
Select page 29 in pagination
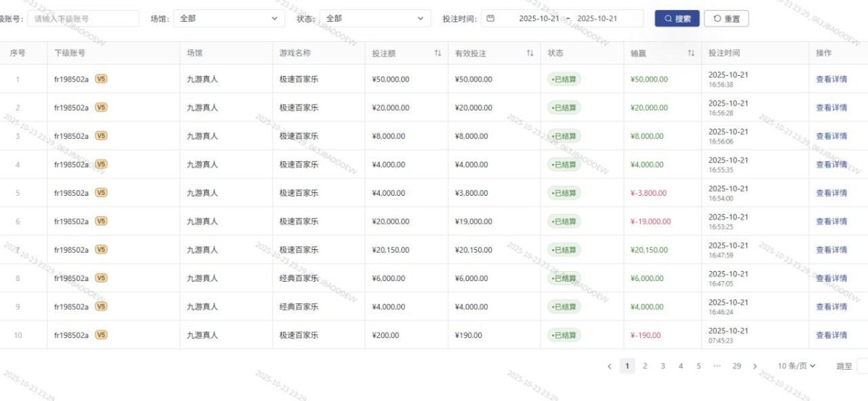tap(736, 366)
